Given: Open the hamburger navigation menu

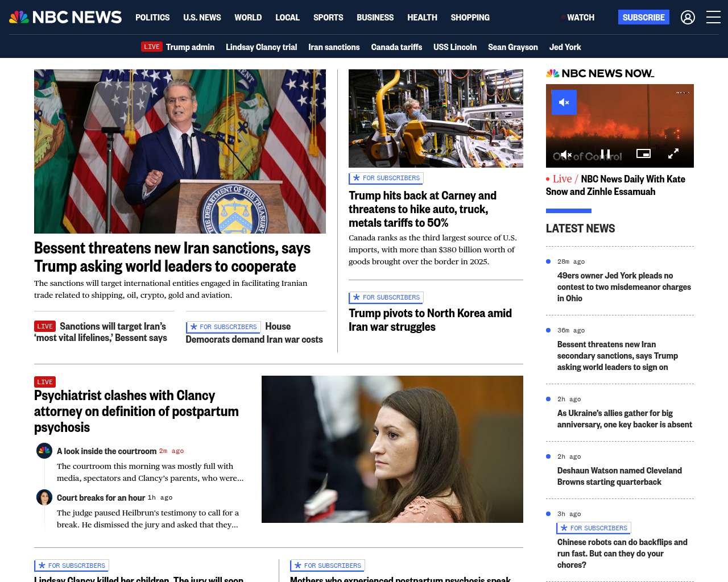Looking at the screenshot, I should coord(713,17).
